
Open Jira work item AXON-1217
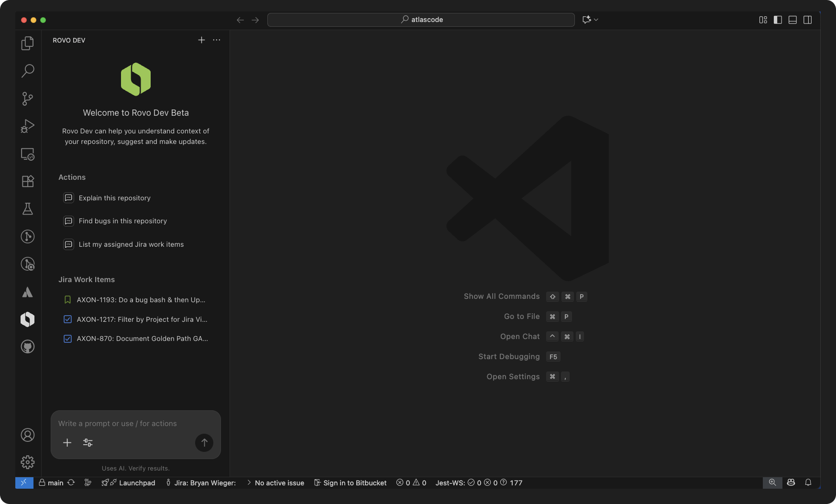(135, 319)
